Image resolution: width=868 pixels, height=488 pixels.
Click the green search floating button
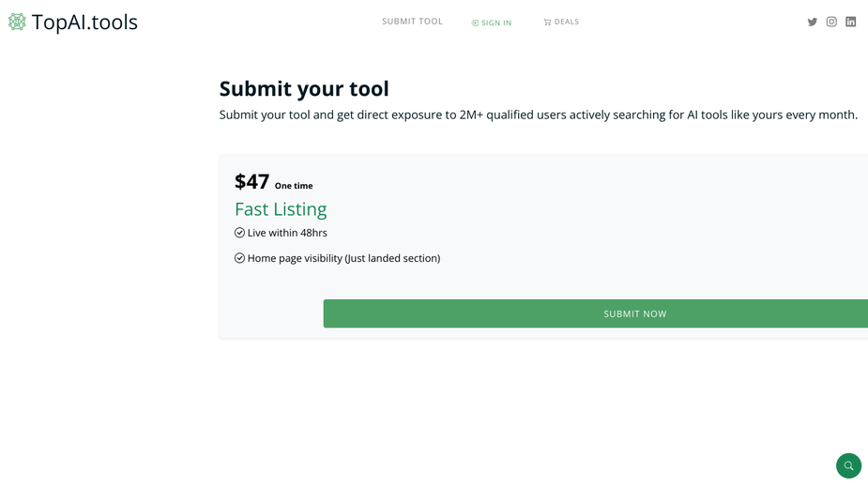pos(848,465)
